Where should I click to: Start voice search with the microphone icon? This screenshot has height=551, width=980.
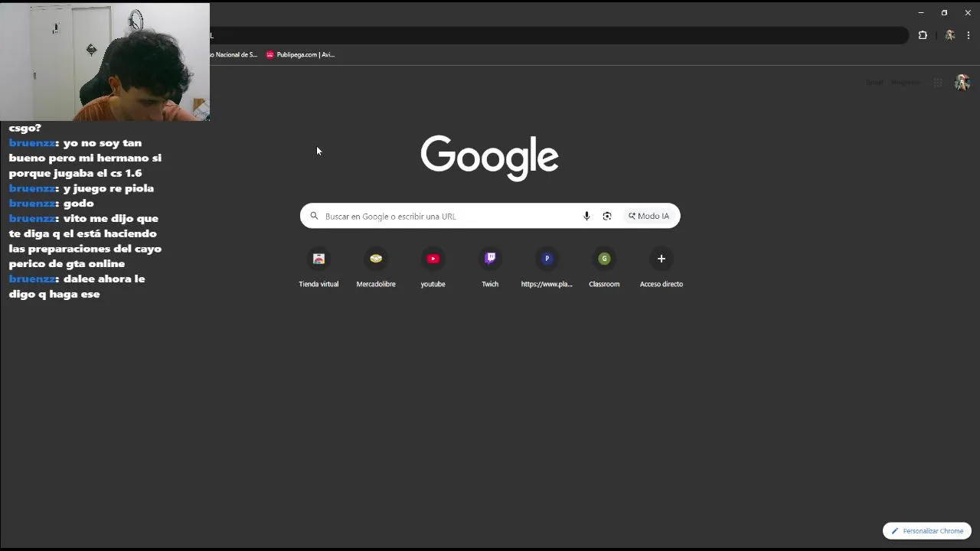(x=586, y=216)
